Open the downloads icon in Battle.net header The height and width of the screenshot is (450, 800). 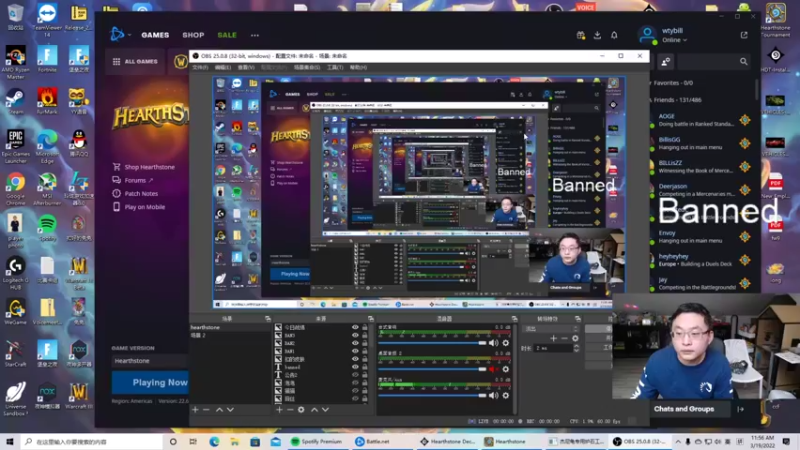(x=597, y=35)
